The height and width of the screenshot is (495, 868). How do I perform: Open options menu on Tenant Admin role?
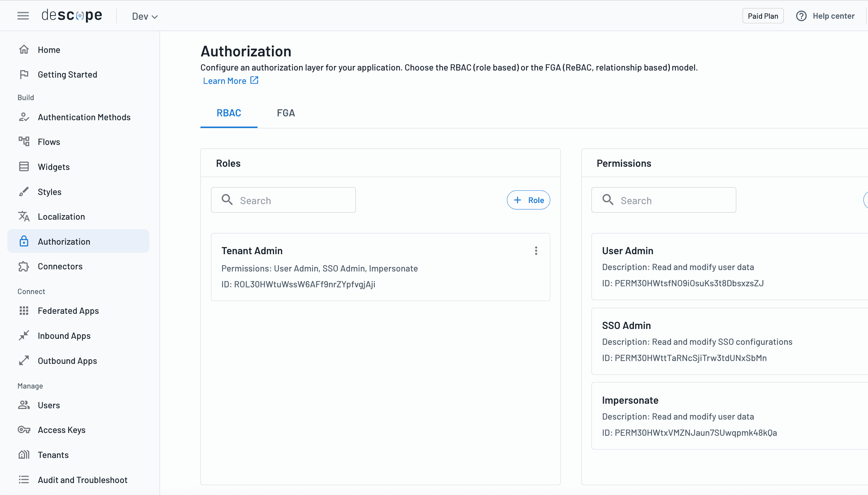pos(536,251)
